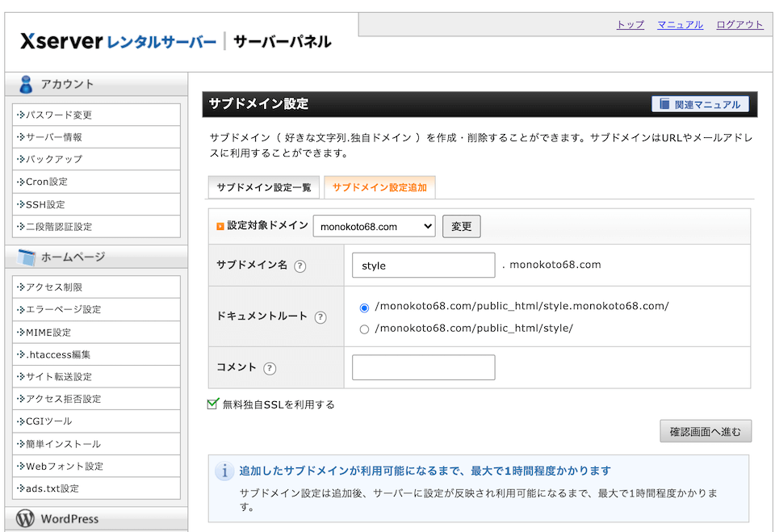Switch to the サブドメイン設定一覧 tab
Image resolution: width=775 pixels, height=532 pixels.
point(264,186)
